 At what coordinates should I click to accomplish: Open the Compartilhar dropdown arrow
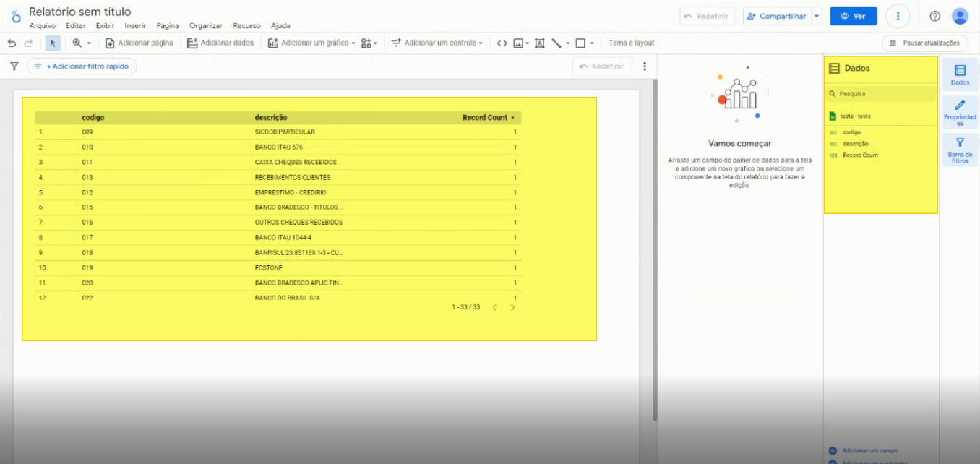pos(817,16)
